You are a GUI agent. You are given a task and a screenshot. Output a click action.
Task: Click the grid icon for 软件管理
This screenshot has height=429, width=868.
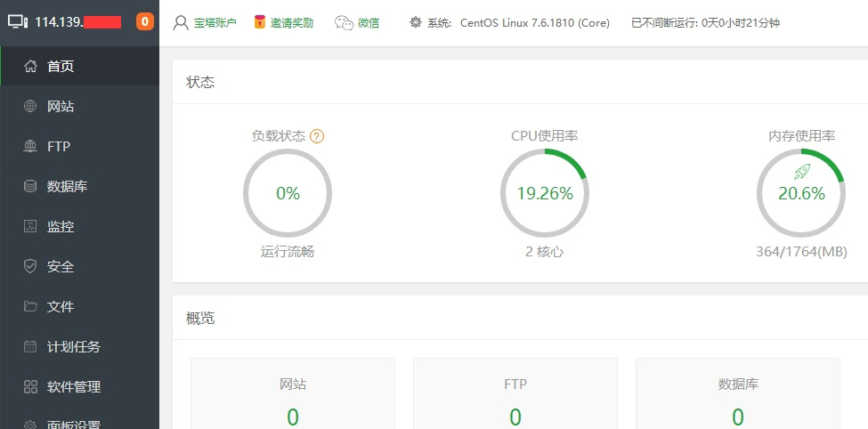30,386
